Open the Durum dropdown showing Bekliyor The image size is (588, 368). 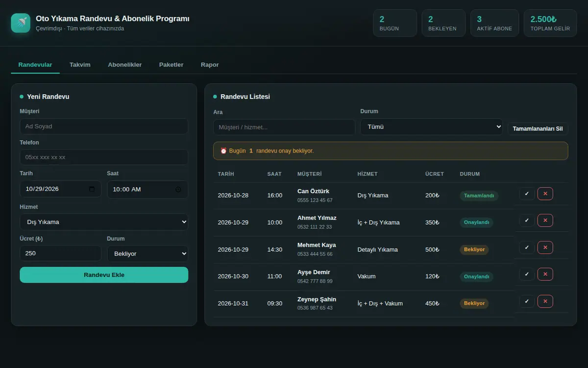pyautogui.click(x=147, y=254)
